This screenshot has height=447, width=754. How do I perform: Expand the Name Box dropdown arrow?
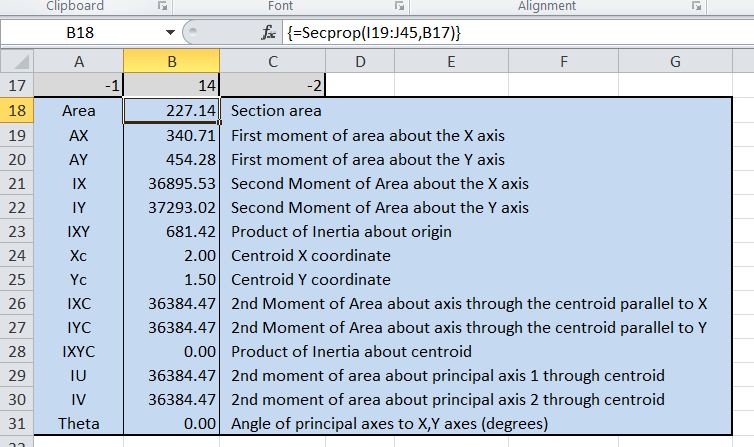coord(170,33)
